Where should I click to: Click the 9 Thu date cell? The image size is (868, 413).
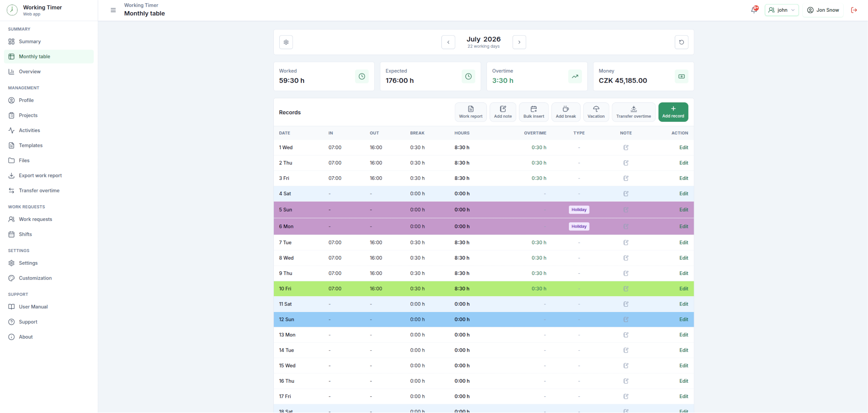pos(286,273)
